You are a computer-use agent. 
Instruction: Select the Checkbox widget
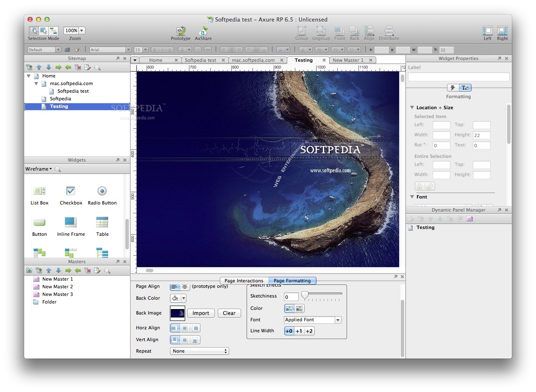pos(71,195)
